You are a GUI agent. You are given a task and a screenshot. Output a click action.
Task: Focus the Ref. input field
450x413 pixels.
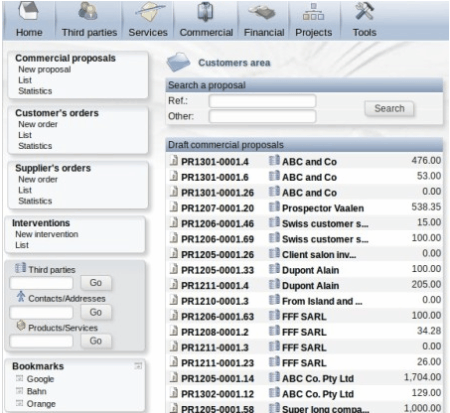pos(262,101)
